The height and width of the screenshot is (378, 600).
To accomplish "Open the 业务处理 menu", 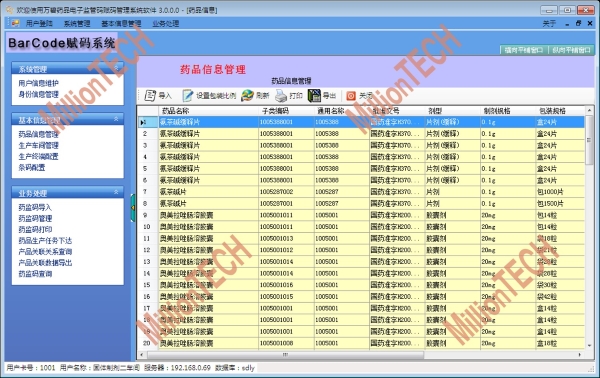I will point(166,23).
